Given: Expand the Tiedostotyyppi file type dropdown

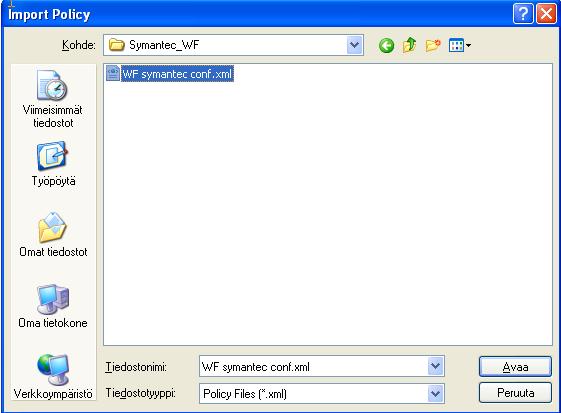Looking at the screenshot, I should [x=435, y=394].
